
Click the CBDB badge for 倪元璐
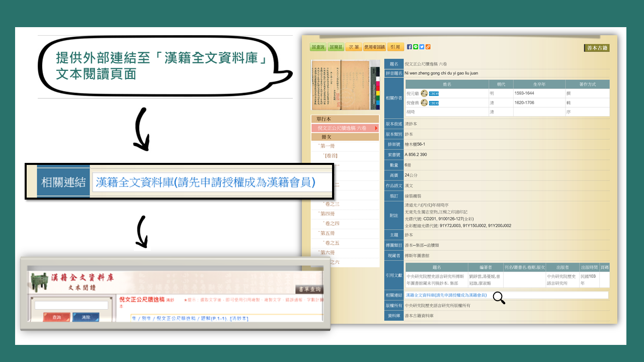coord(434,94)
